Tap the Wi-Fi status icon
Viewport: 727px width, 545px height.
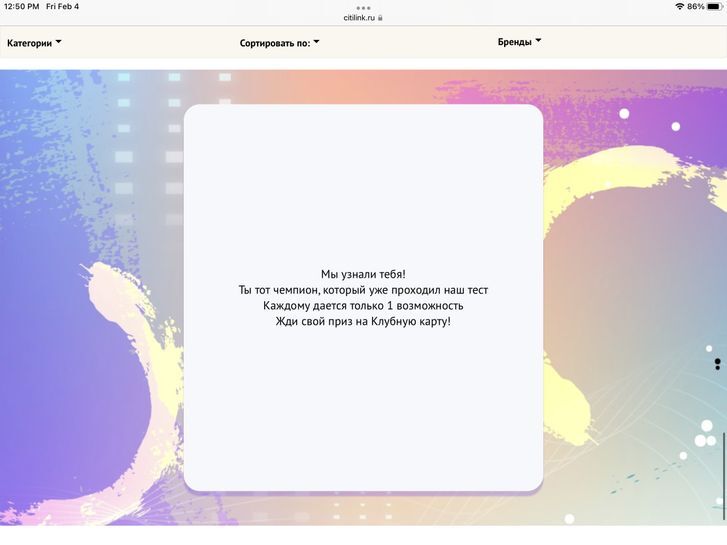click(680, 6)
